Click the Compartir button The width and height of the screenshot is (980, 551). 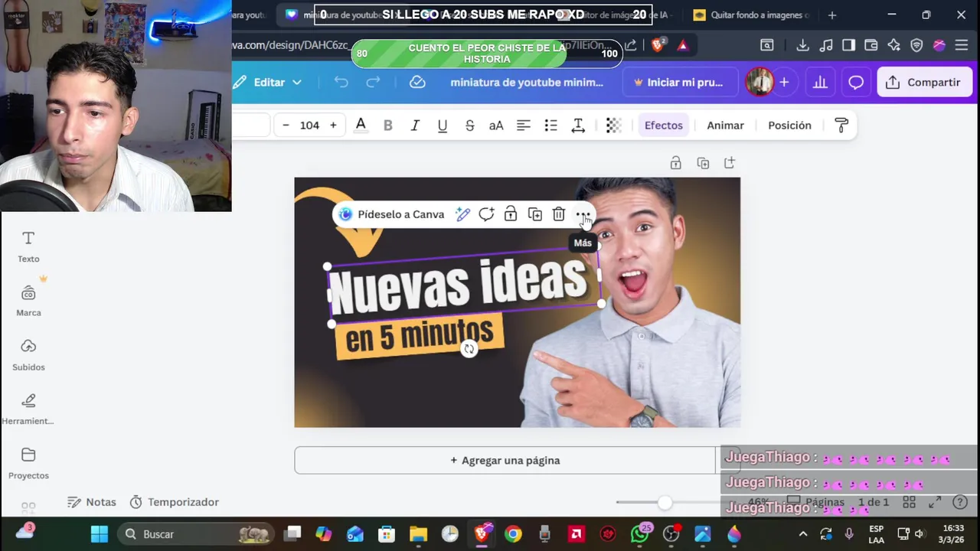[923, 82]
